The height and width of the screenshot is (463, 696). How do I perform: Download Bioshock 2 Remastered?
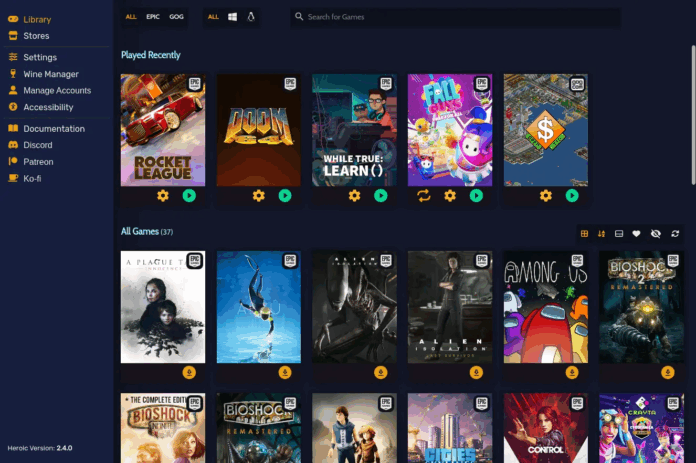[x=668, y=372]
